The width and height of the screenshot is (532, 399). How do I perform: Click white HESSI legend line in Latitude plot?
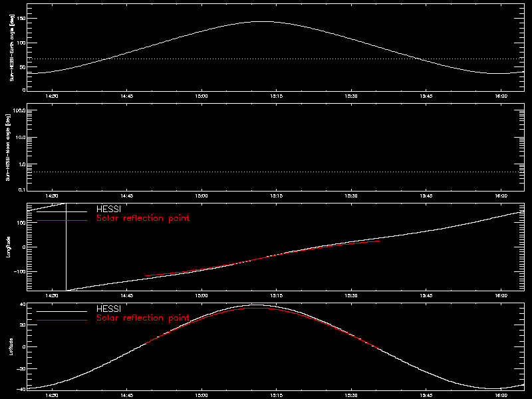point(62,311)
